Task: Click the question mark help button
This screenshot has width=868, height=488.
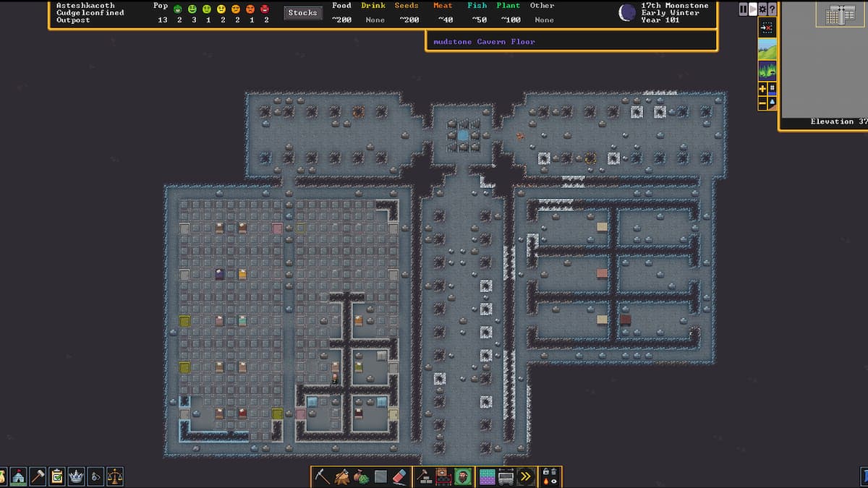Action: point(773,9)
